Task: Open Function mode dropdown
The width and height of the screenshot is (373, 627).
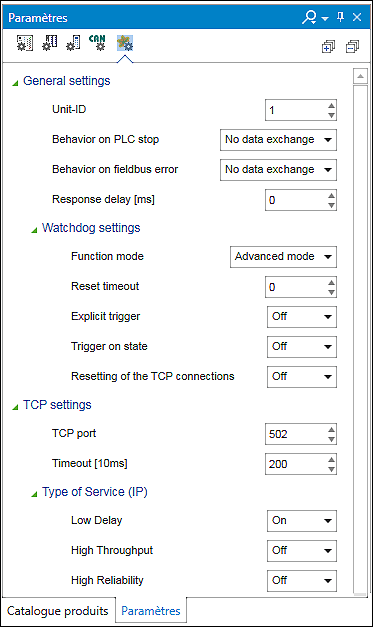Action: [283, 257]
